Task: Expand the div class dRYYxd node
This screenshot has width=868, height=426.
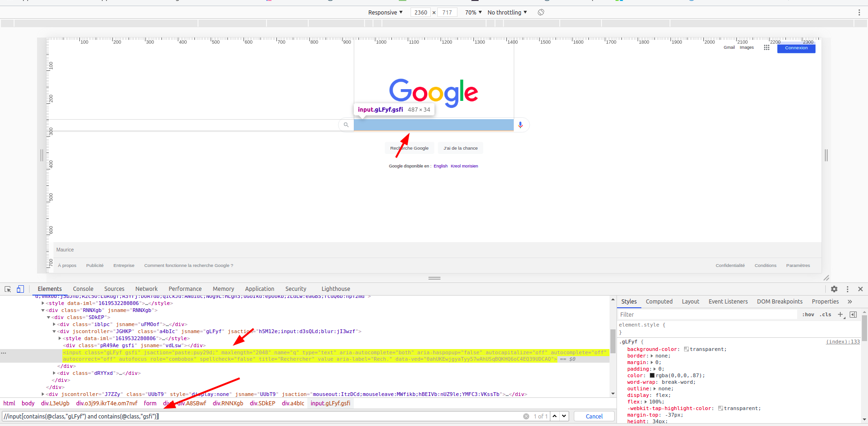Action: 54,373
